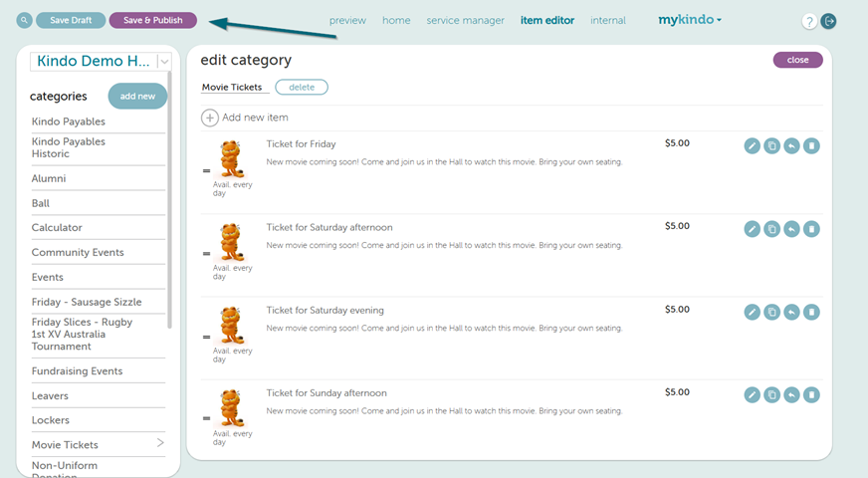Delete the Ticket for Saturday afternoon item
Screen dimensions: 868x478
(811, 229)
